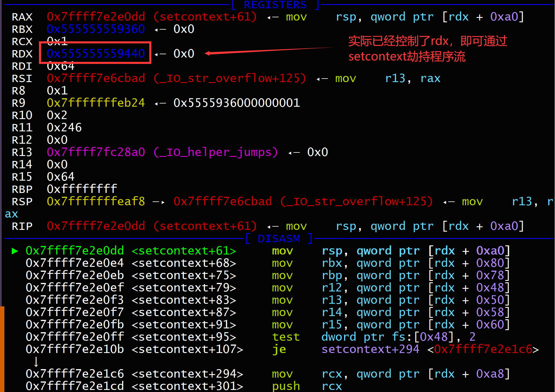This screenshot has height=392, width=555.
Task: Click the push rcx instruction at setcontext+301
Action: 286,386
